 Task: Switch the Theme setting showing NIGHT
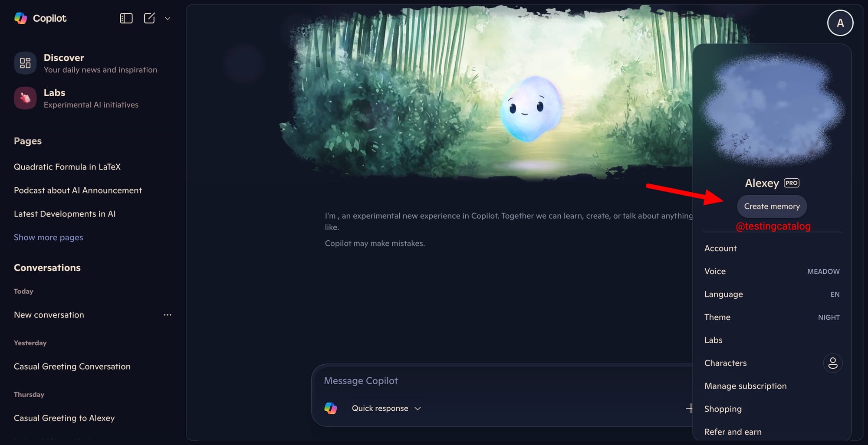pos(772,317)
